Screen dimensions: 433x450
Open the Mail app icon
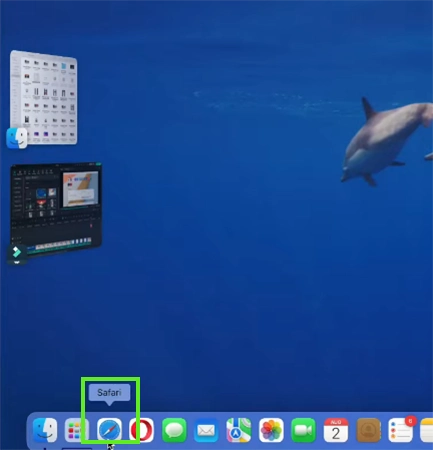(206, 430)
